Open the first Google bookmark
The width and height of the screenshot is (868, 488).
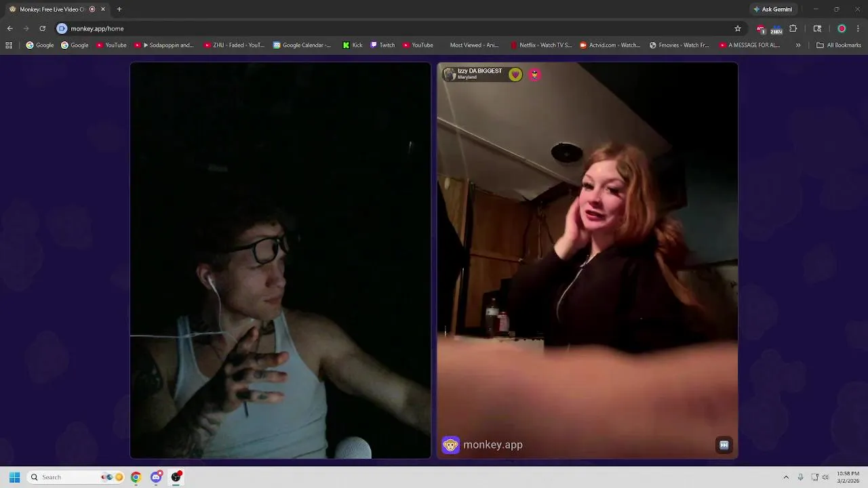[x=40, y=45]
